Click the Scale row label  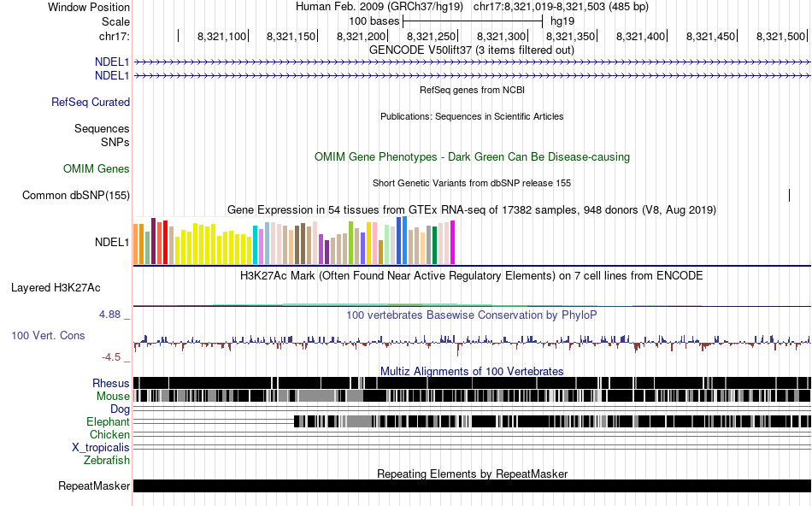point(115,21)
